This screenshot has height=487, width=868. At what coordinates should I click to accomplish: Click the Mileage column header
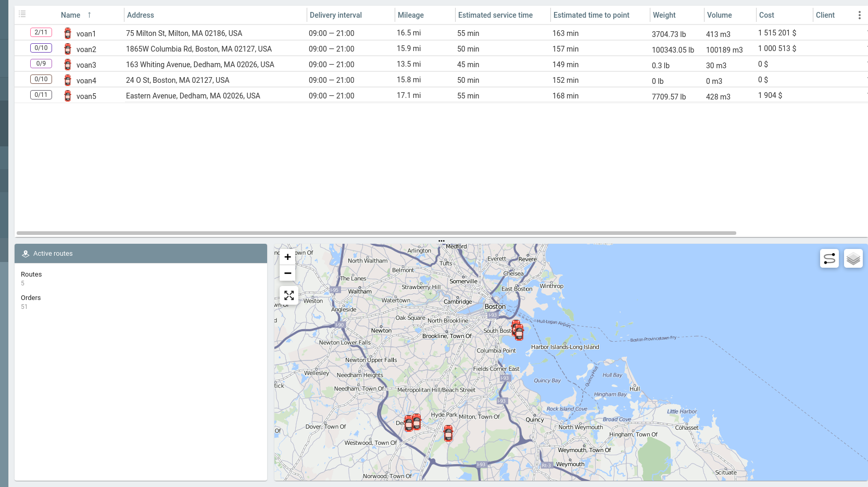coord(410,15)
